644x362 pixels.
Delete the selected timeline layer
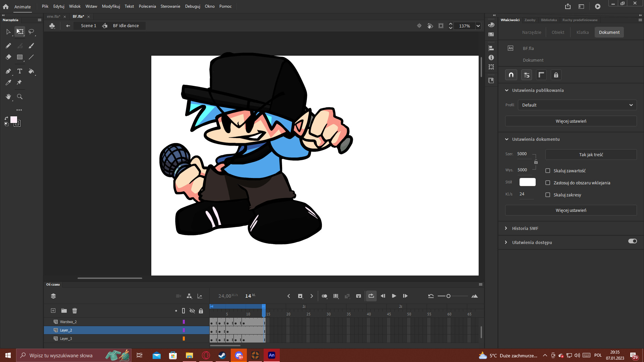74,311
